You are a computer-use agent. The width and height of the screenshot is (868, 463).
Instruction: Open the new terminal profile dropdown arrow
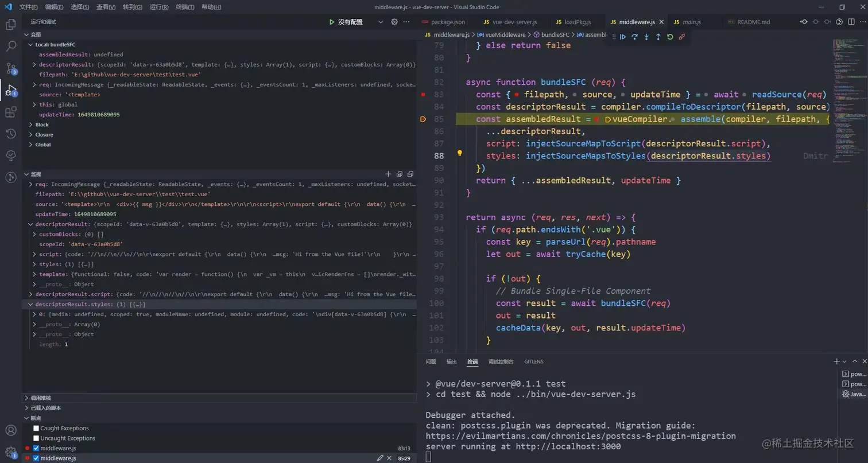[844, 361]
